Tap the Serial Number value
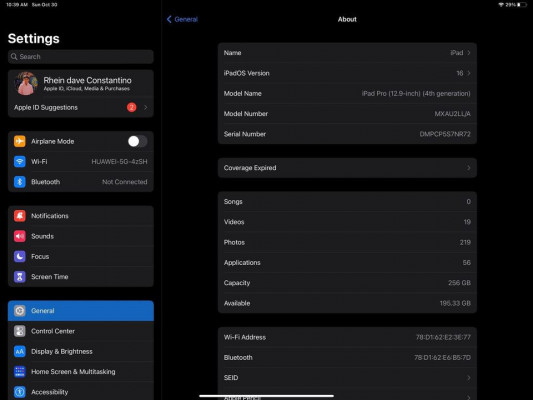 [x=445, y=134]
